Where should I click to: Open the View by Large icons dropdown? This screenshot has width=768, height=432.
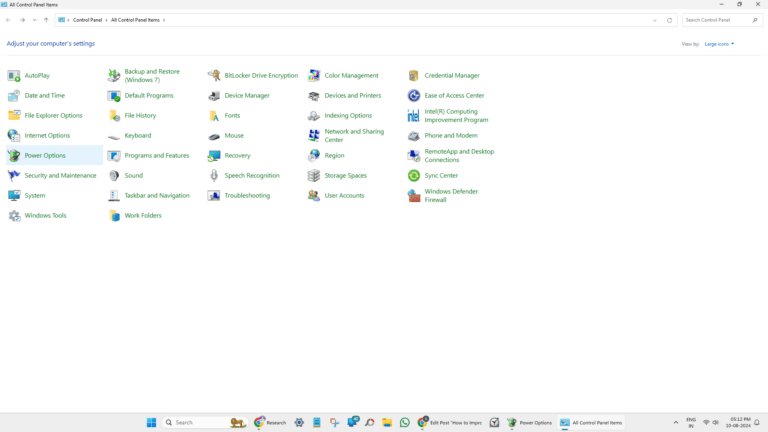coord(719,44)
